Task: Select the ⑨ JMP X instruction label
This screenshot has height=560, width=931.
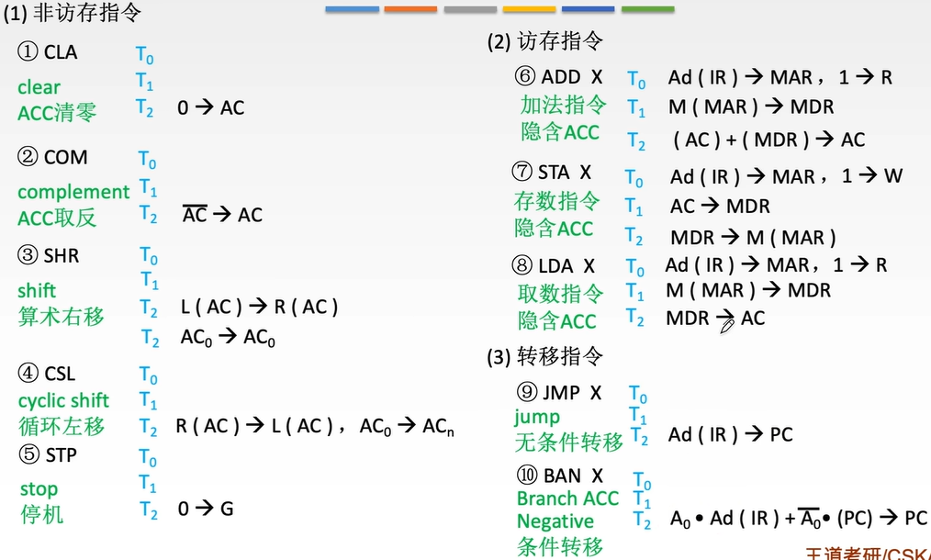Action: (x=559, y=393)
